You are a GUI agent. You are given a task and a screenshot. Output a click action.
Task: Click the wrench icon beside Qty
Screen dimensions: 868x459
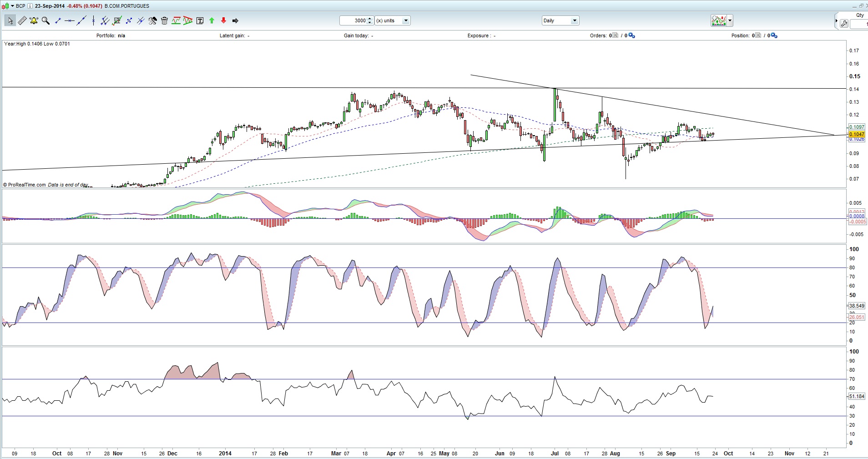click(844, 24)
